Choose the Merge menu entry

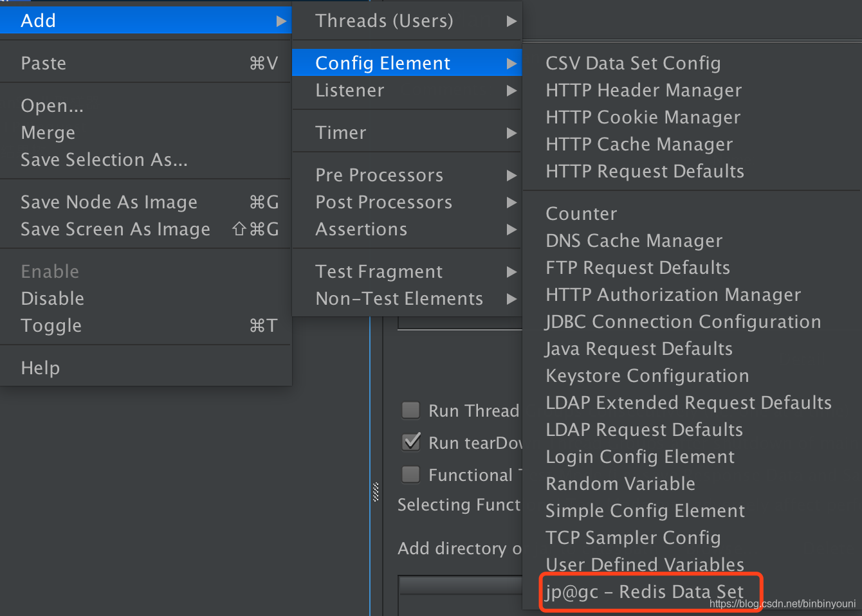pos(146,132)
